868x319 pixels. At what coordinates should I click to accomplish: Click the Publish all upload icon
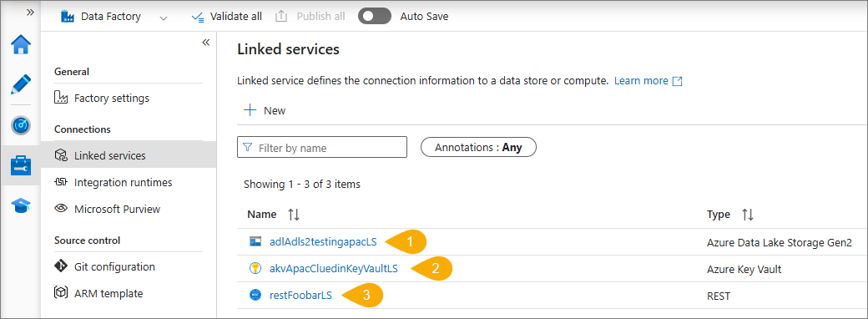(x=281, y=17)
